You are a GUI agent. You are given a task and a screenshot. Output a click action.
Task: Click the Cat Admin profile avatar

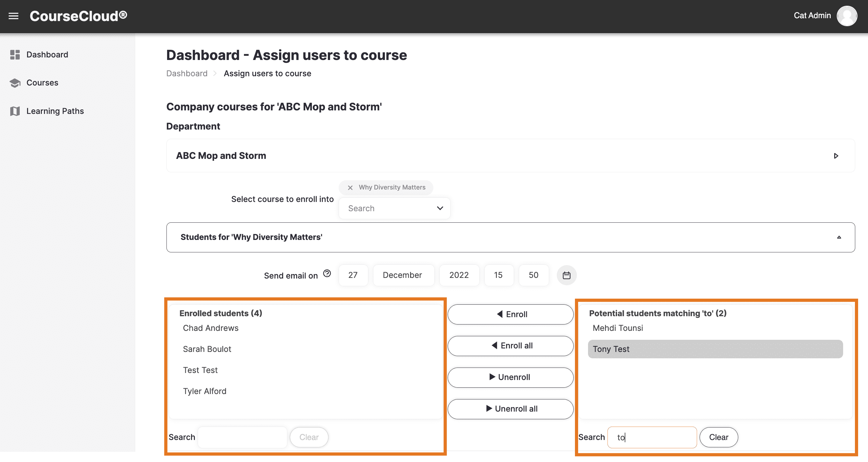coord(846,16)
